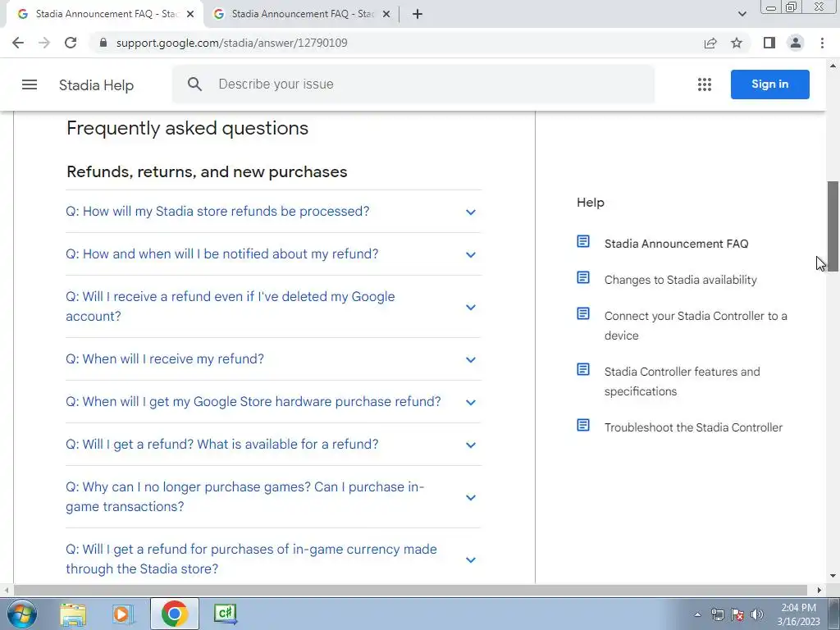
Task: Open the C# application in taskbar
Action: [225, 614]
